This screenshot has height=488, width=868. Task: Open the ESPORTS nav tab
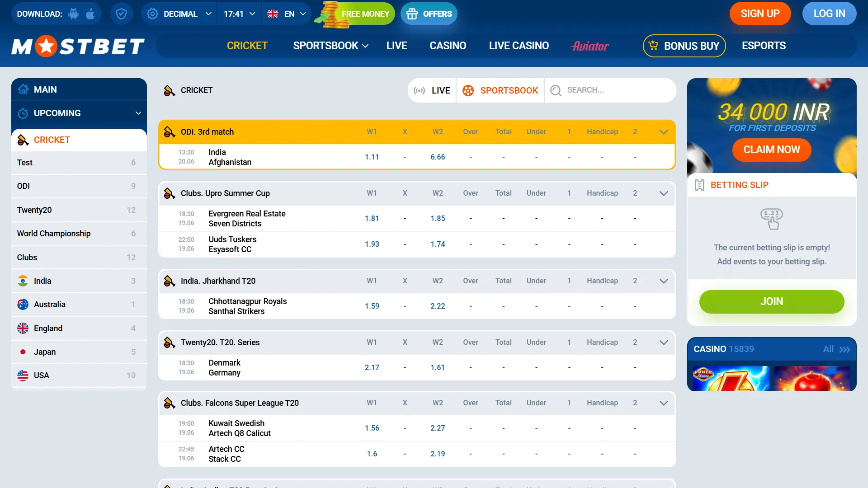(x=764, y=46)
